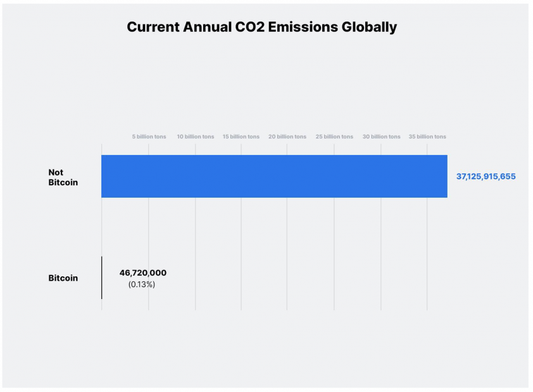533x392 pixels.
Task: Click the '10 billion tons' axis label
Action: pyautogui.click(x=196, y=137)
